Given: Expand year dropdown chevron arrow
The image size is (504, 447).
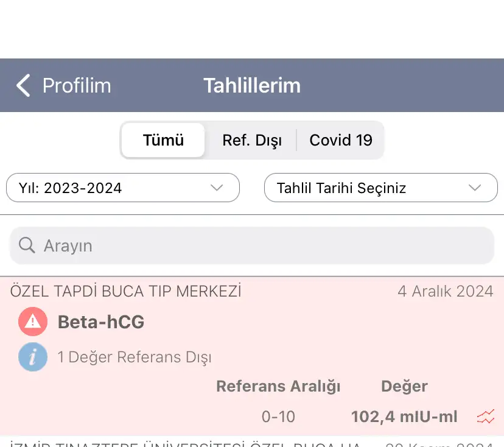Looking at the screenshot, I should click(x=217, y=188).
